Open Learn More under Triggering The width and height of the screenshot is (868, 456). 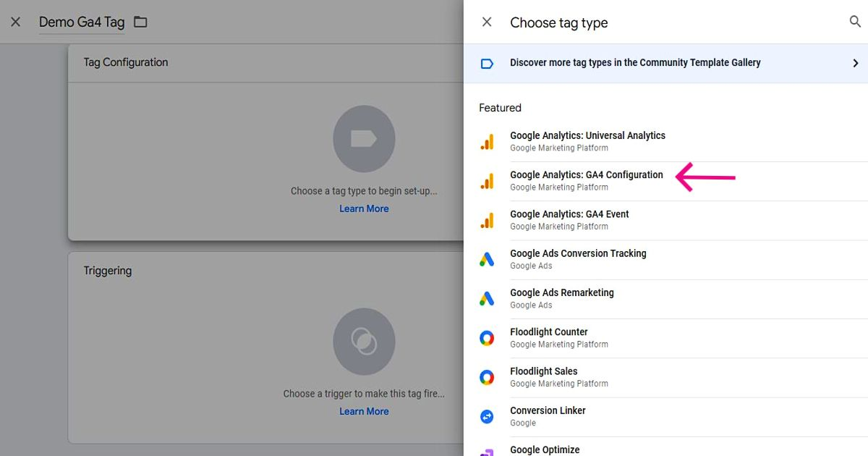pyautogui.click(x=364, y=411)
